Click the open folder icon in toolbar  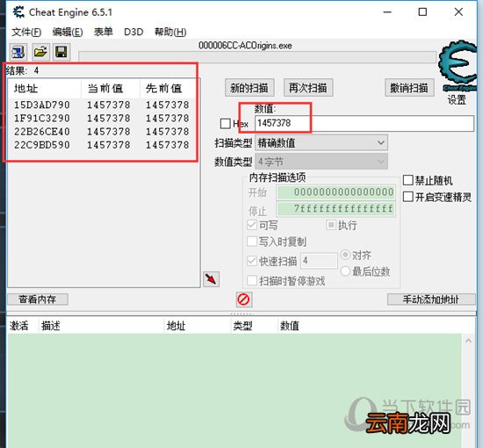click(40, 52)
